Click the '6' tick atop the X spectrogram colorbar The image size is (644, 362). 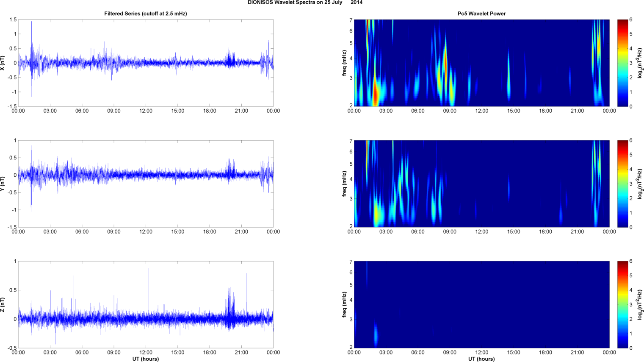tap(631, 20)
